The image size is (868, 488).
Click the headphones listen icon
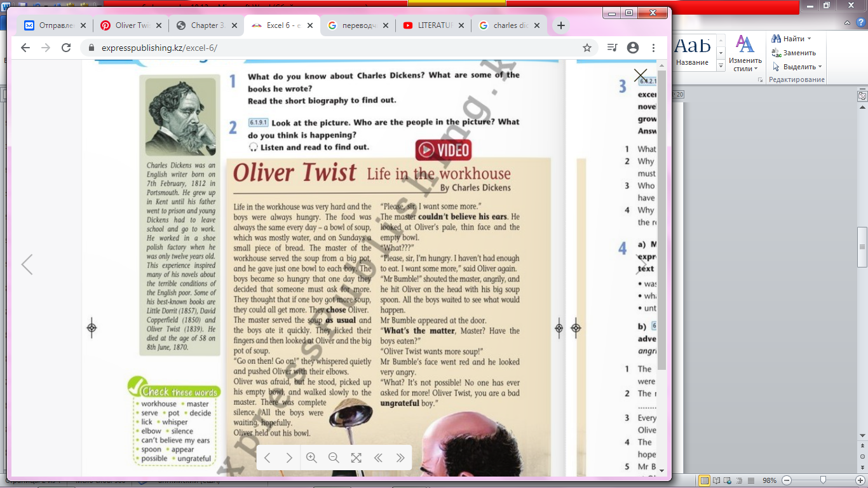click(253, 147)
